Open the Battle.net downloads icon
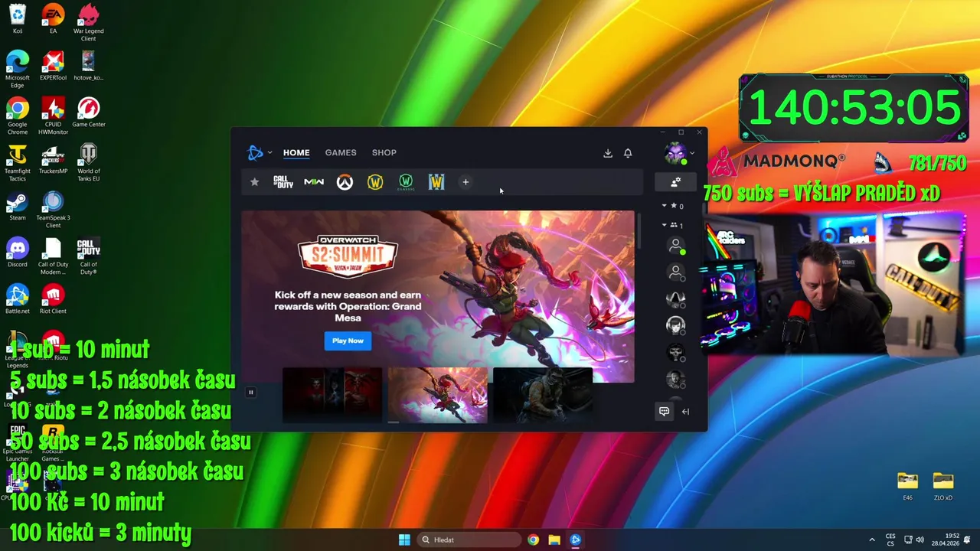 [x=608, y=153]
